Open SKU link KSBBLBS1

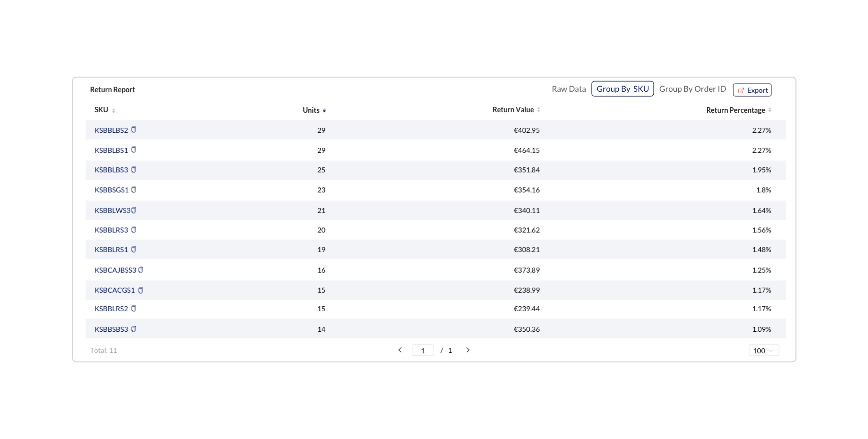[x=111, y=150]
